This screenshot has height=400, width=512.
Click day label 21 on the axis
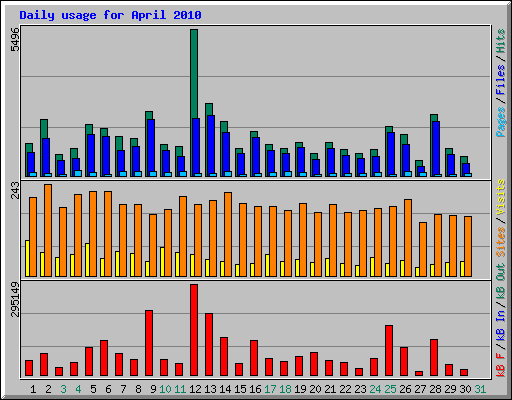(x=330, y=389)
